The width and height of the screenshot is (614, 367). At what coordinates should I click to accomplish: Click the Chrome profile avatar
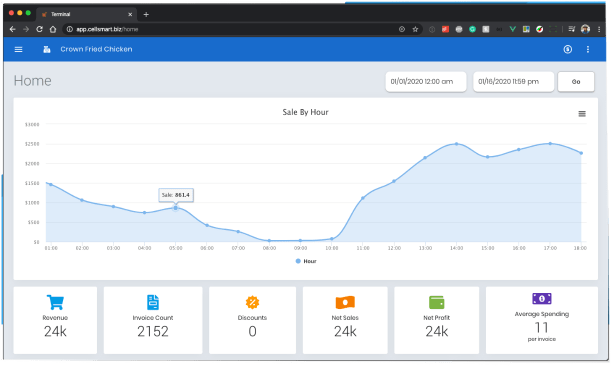585,29
